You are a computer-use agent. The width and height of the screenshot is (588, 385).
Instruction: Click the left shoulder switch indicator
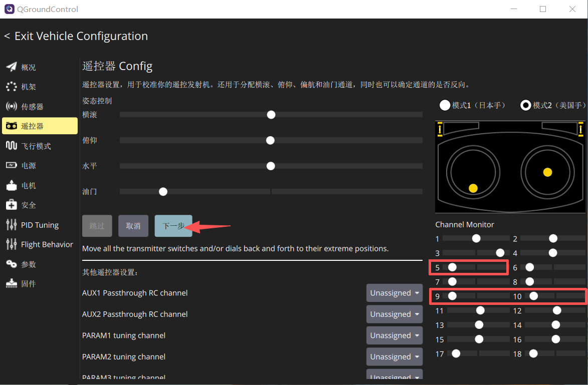[x=440, y=129]
